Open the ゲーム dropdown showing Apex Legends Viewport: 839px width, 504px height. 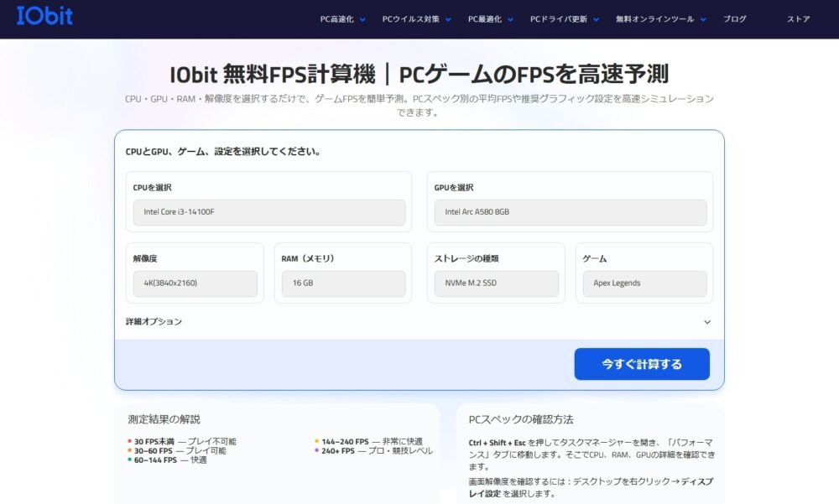pyautogui.click(x=644, y=283)
